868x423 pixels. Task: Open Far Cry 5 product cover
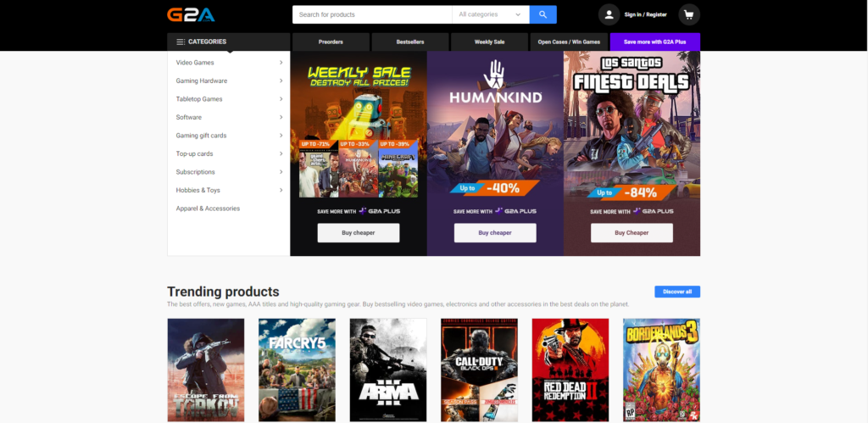click(297, 370)
